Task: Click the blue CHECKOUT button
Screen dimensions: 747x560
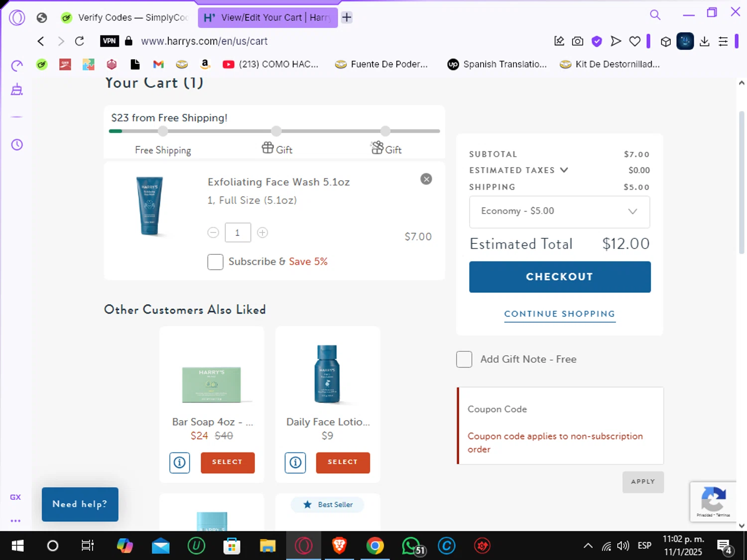Action: point(560,277)
